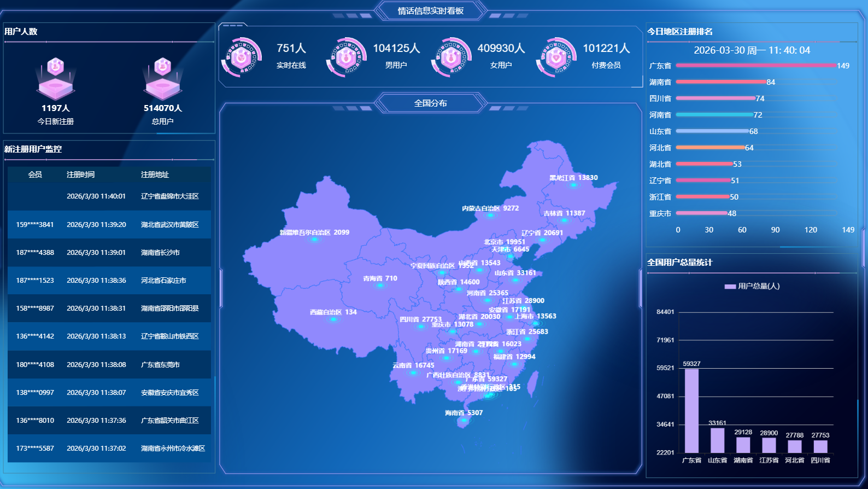Viewport: 868px width, 489px height.
Task: Click the 注册地址 column header
Action: [155, 174]
